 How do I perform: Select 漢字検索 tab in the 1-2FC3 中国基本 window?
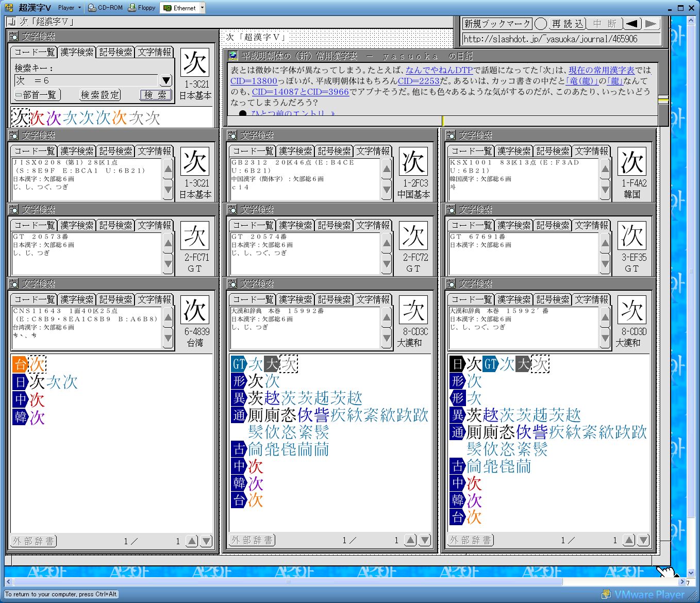click(x=295, y=151)
